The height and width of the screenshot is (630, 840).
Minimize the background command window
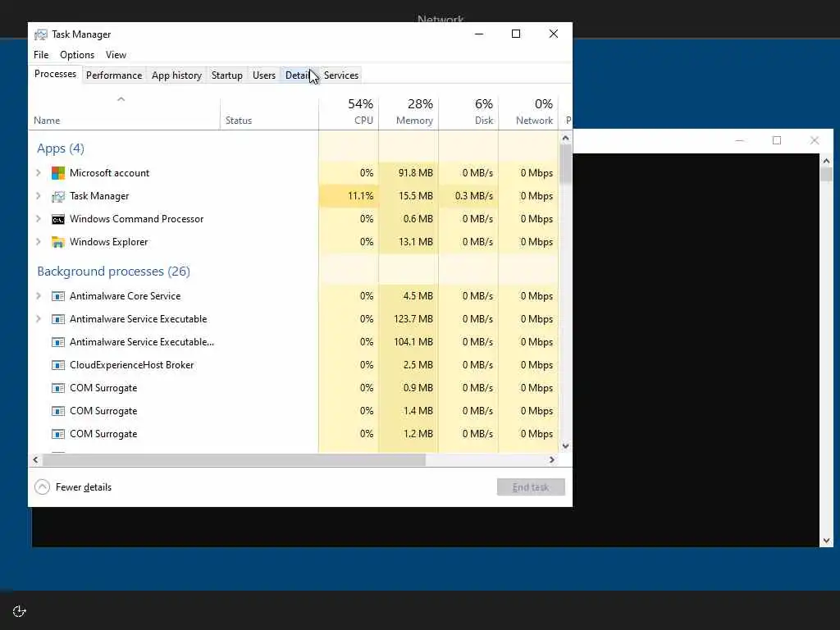739,140
